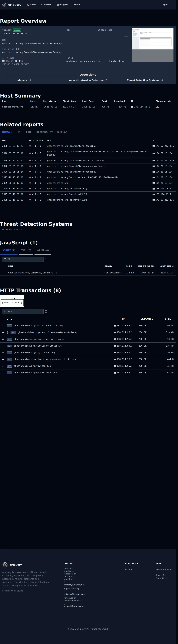Select the ASN related reports tab

tap(28, 132)
